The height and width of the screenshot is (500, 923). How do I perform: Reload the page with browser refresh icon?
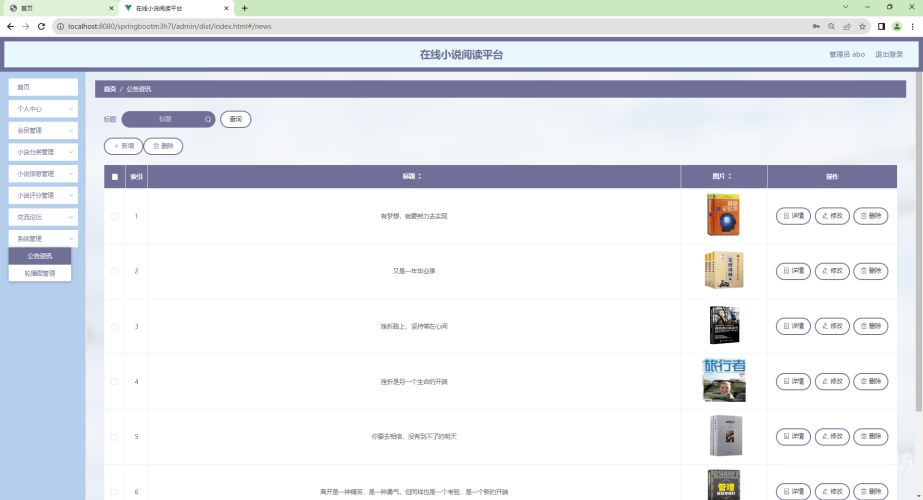(x=41, y=27)
